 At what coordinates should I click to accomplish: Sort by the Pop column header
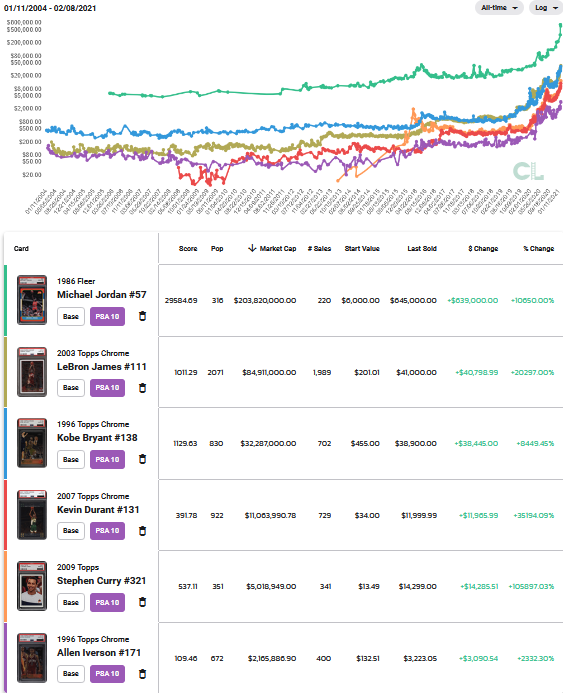(217, 248)
